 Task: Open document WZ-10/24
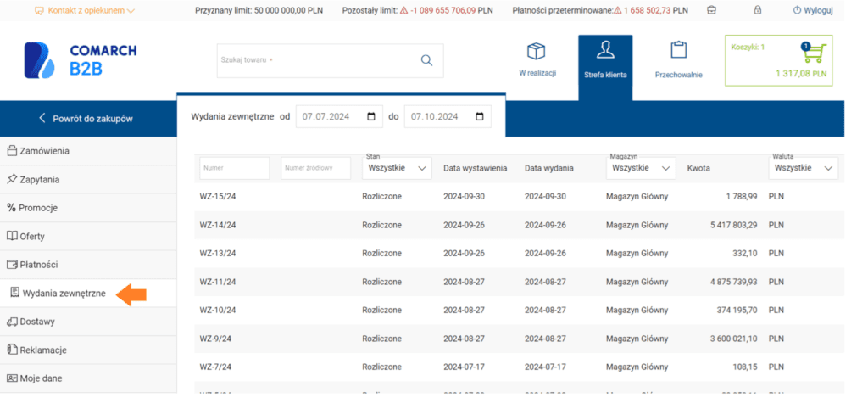click(x=218, y=310)
